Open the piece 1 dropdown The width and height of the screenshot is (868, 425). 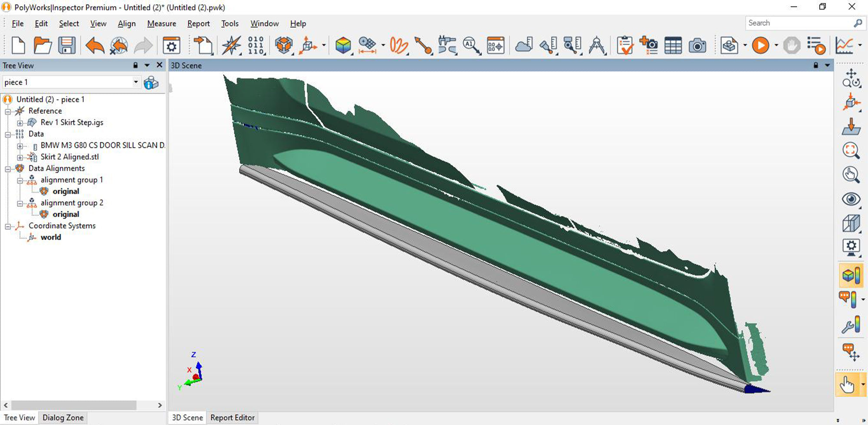[x=136, y=82]
